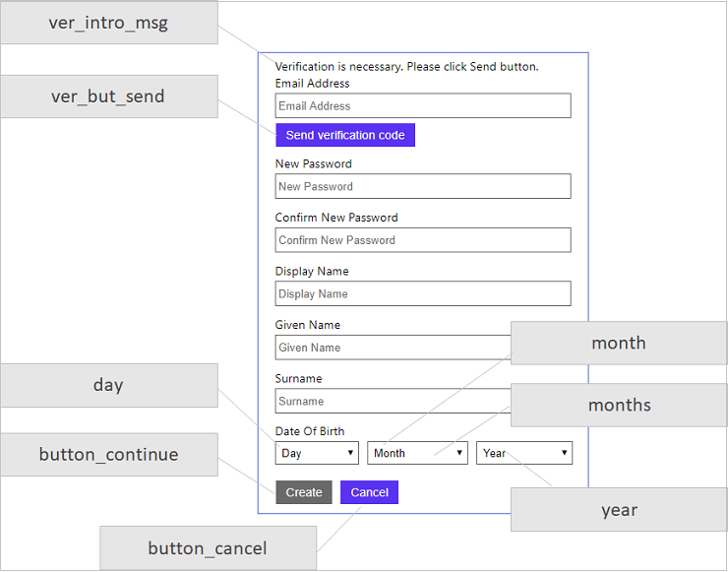The height and width of the screenshot is (572, 728).
Task: Focus the Confirm New Password field
Action: 423,240
